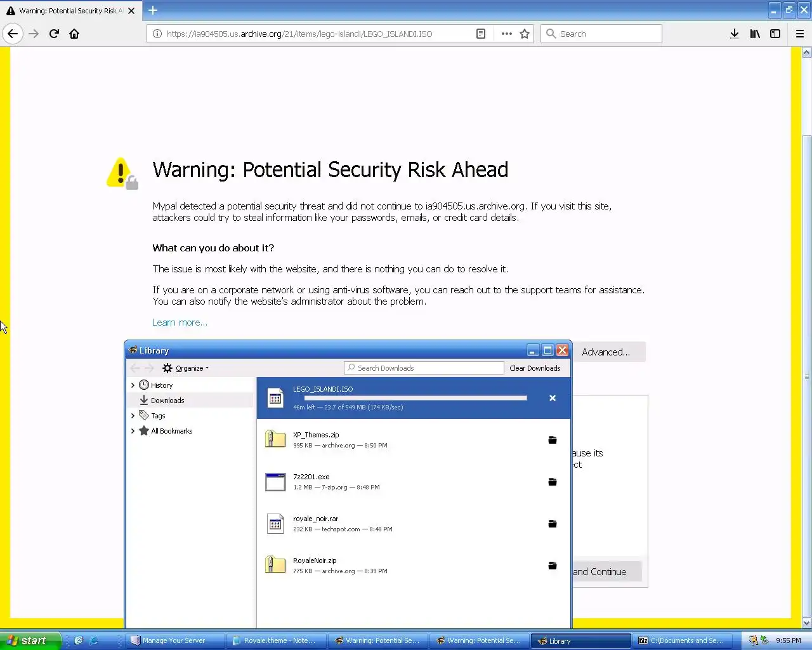Image resolution: width=812 pixels, height=650 pixels.
Task: Switch to Manage Your Server taskbar item
Action: (x=175, y=640)
